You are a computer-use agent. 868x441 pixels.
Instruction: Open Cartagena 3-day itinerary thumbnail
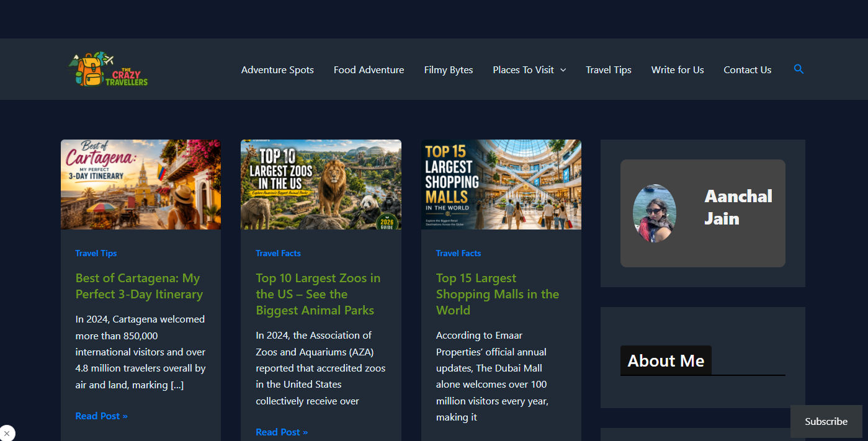pos(141,184)
